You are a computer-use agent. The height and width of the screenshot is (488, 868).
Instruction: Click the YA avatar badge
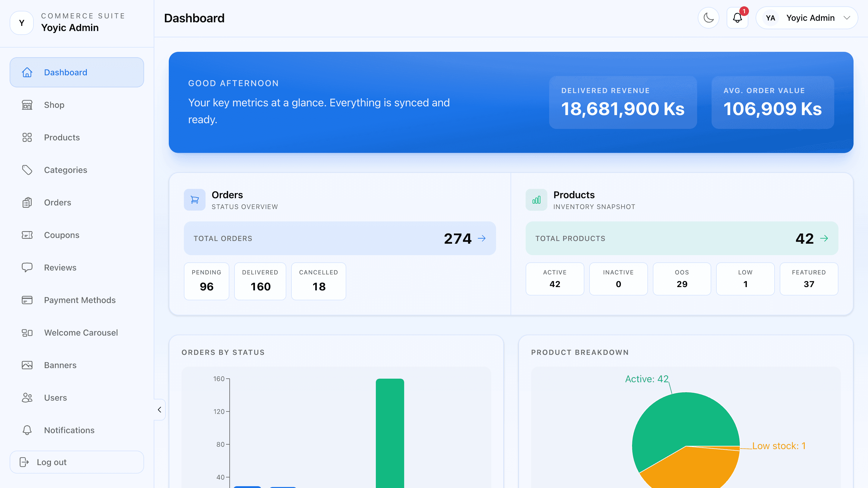pyautogui.click(x=770, y=18)
